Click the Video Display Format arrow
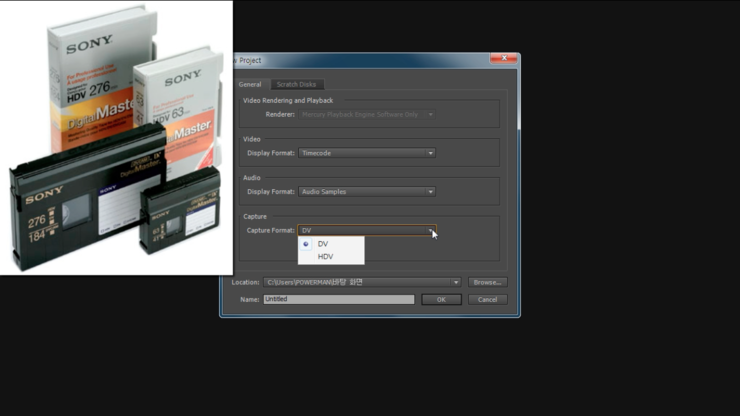The image size is (740, 416). 430,153
